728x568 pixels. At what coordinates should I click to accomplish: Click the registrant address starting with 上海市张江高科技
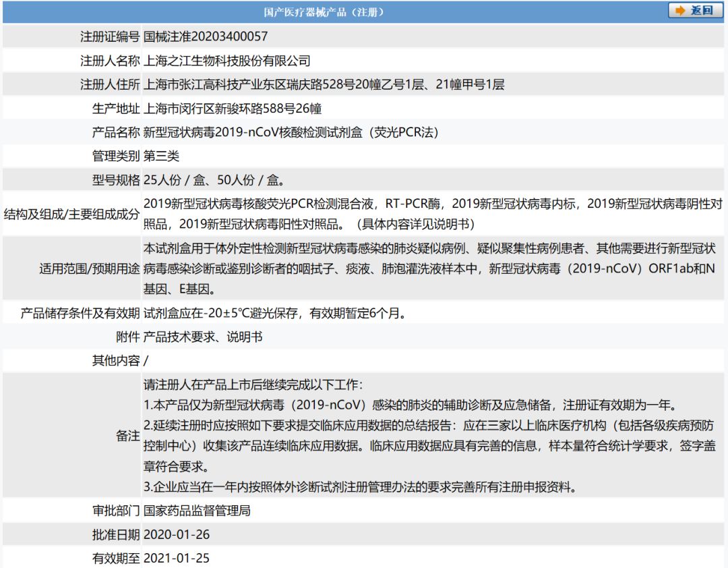click(x=324, y=84)
